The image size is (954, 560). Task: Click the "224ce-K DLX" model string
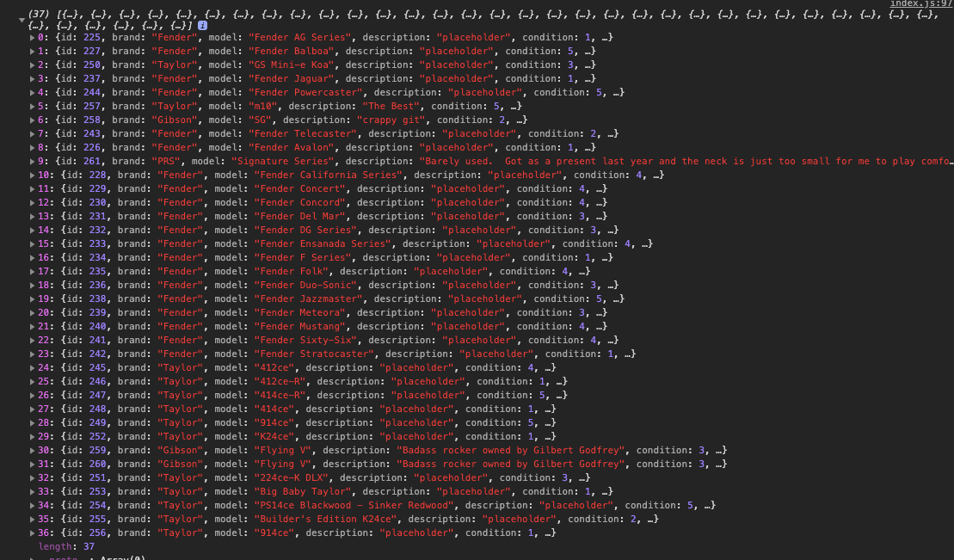[x=291, y=477]
